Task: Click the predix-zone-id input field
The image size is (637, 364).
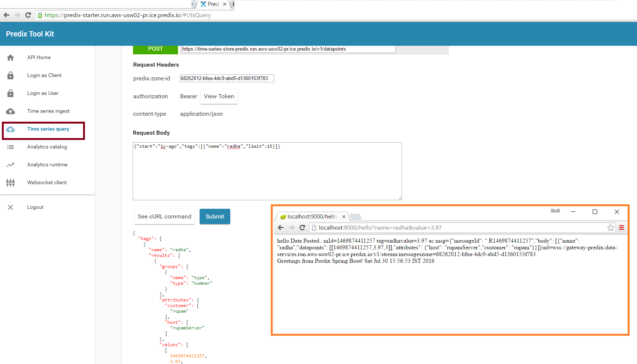Action: 227,79
